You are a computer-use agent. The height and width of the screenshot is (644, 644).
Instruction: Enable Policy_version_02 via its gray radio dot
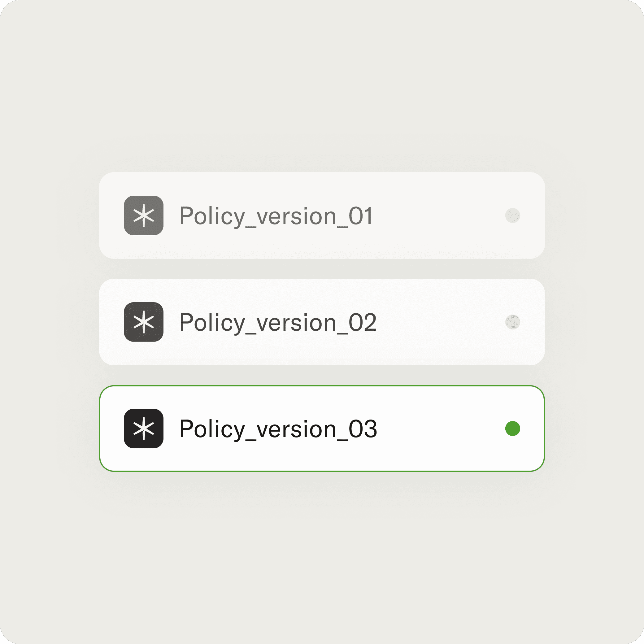coord(513,322)
